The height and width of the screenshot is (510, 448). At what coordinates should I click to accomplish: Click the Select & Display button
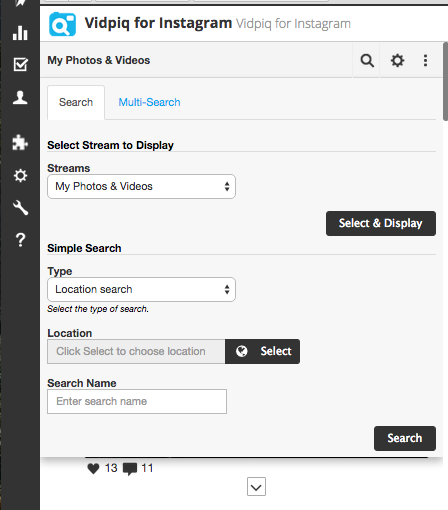[x=381, y=223]
